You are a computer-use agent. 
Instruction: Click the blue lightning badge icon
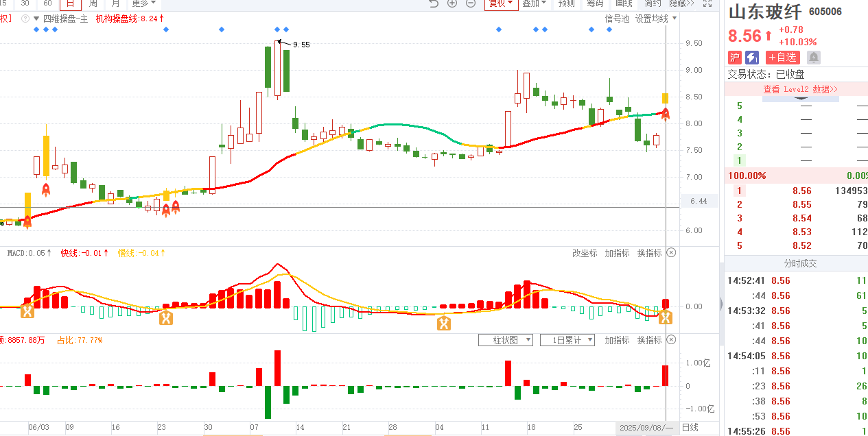pos(752,58)
